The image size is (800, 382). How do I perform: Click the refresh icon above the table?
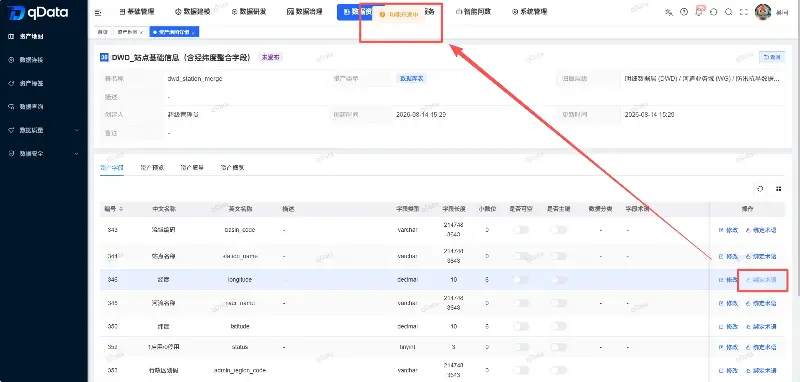(x=760, y=189)
